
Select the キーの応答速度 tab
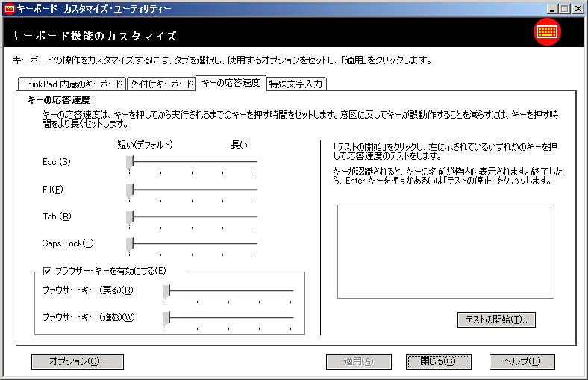click(x=231, y=82)
